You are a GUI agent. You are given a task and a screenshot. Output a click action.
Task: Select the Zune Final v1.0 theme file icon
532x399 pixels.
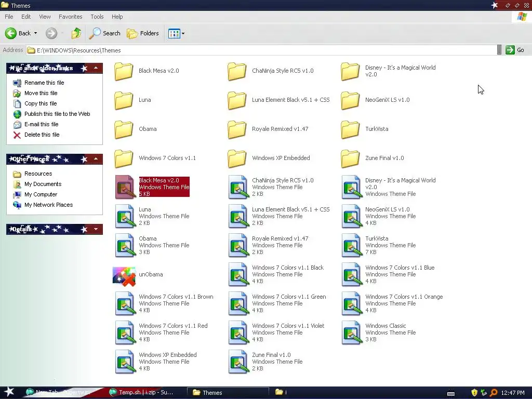coord(238,362)
